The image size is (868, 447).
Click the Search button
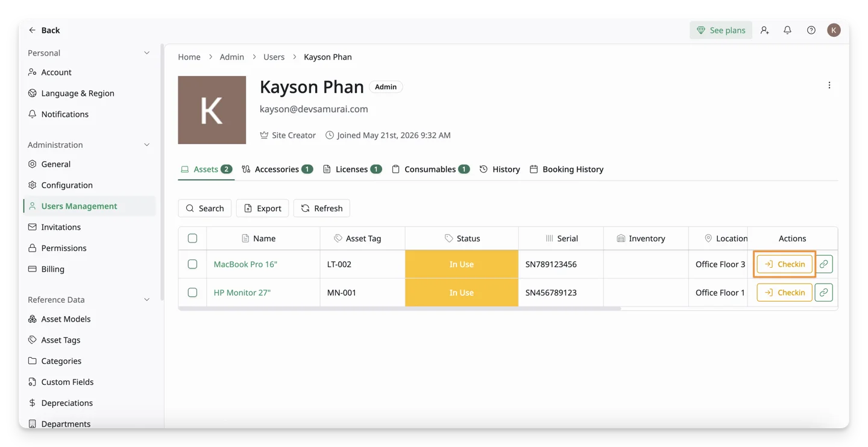205,208
